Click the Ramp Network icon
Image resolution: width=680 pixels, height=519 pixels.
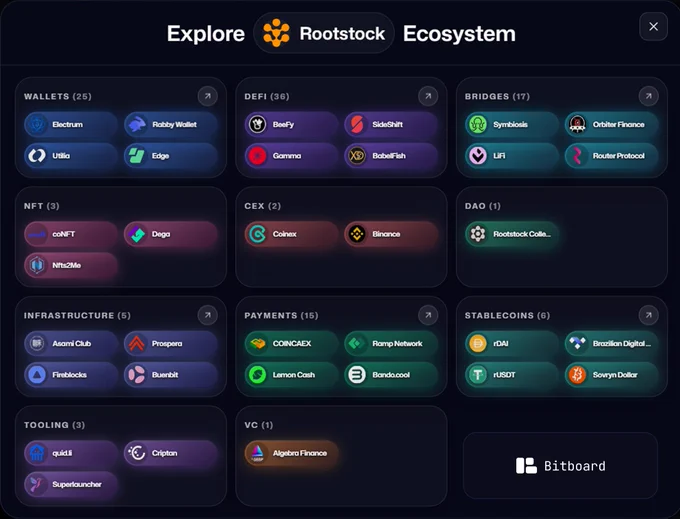pyautogui.click(x=357, y=343)
